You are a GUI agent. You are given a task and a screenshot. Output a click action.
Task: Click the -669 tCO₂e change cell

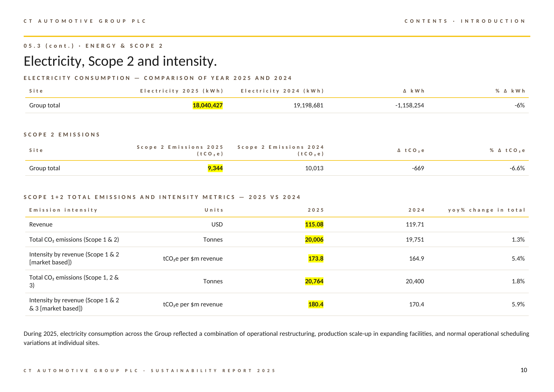[418, 168]
